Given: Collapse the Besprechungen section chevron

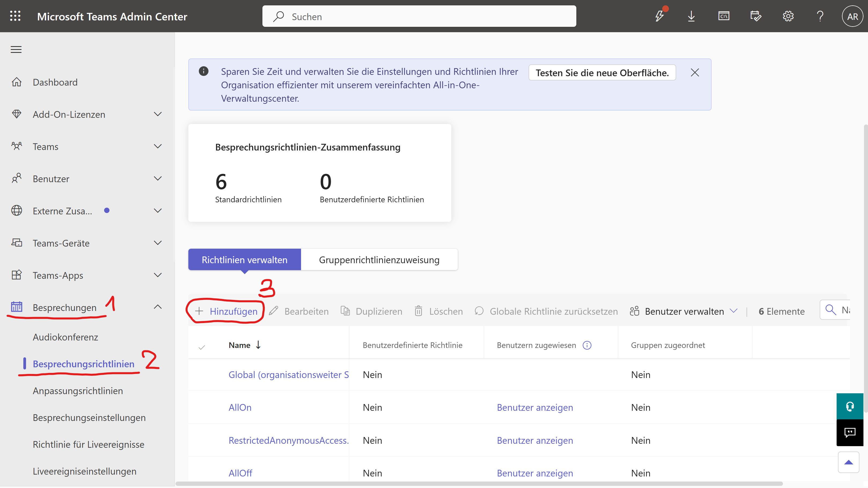Looking at the screenshot, I should click(x=158, y=307).
